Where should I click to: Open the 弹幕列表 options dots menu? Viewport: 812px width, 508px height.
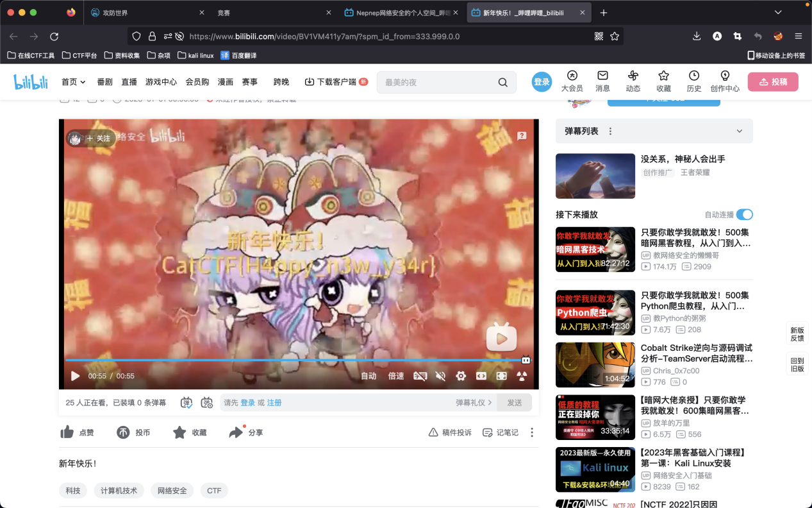point(610,131)
